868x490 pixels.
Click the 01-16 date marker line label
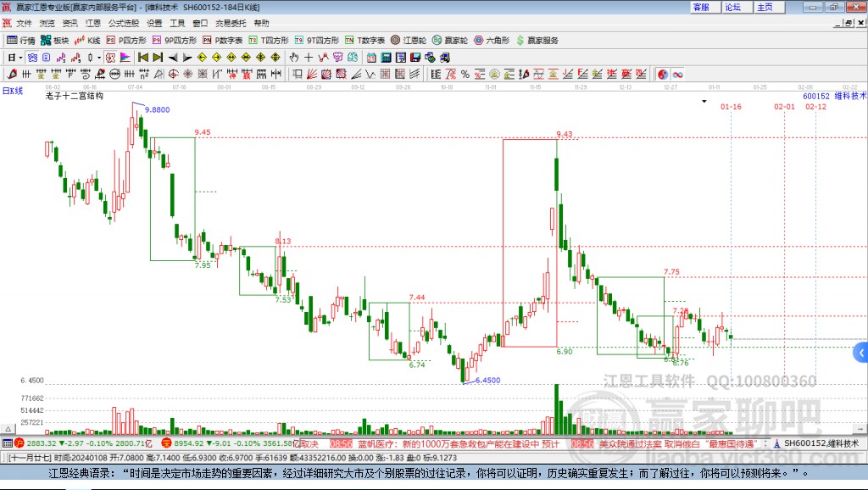(731, 107)
